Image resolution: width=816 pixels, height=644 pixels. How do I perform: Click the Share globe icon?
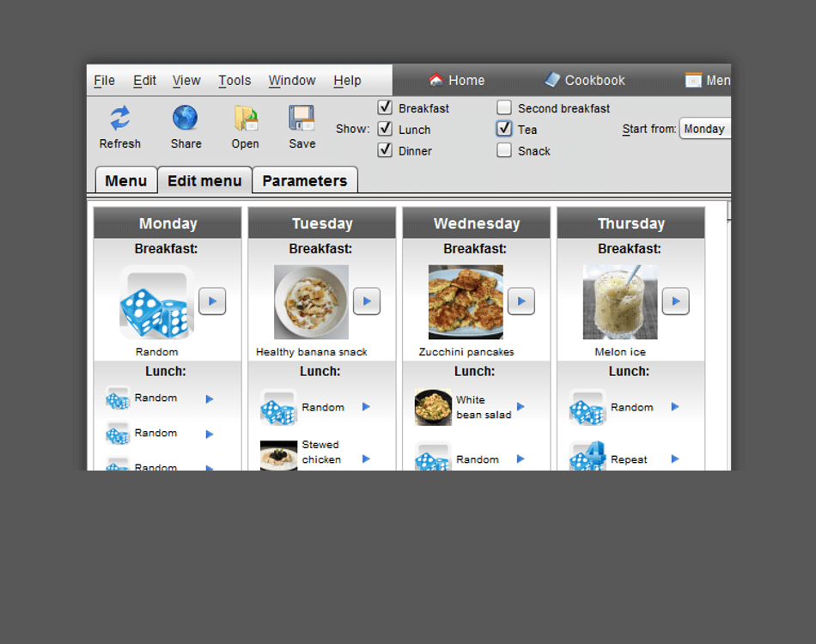186,118
